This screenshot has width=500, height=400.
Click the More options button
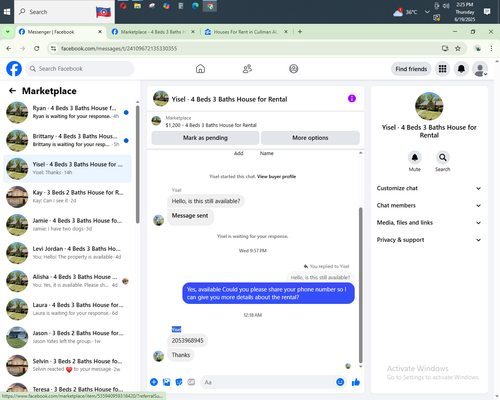point(310,138)
